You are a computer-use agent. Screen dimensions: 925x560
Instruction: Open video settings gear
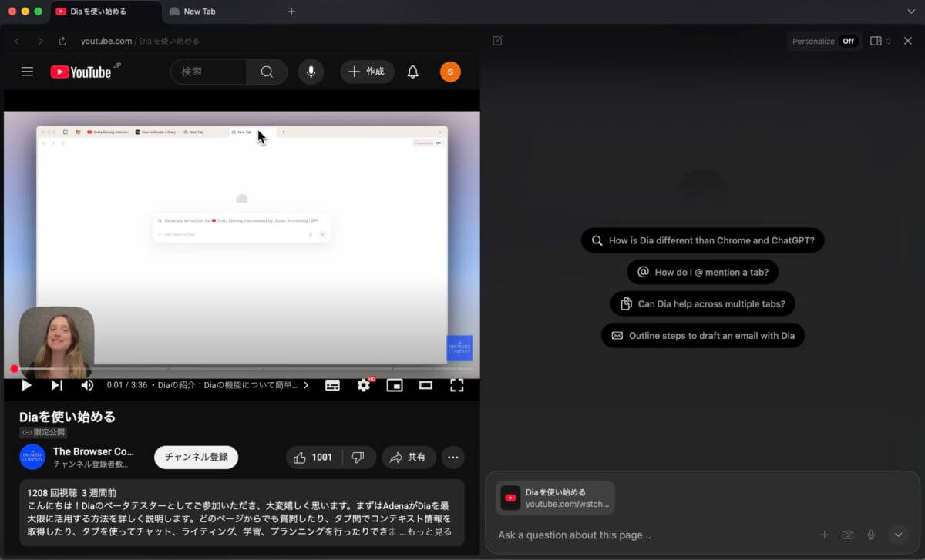coord(364,385)
